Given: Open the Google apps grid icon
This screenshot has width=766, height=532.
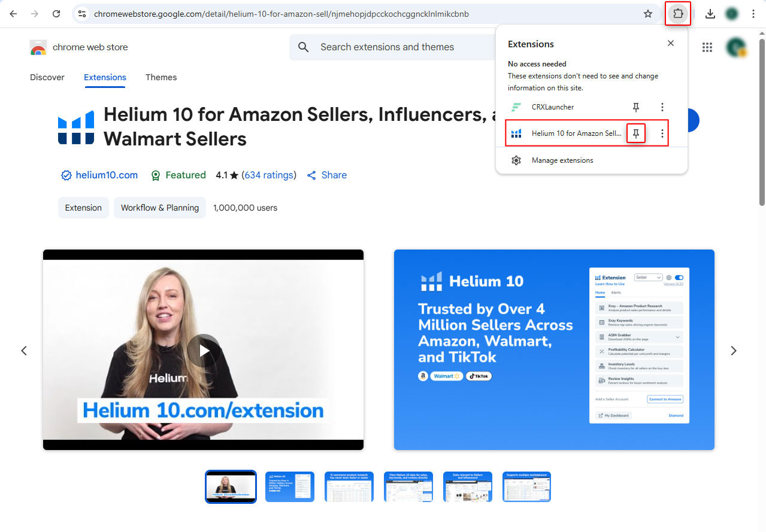Looking at the screenshot, I should coord(707,47).
